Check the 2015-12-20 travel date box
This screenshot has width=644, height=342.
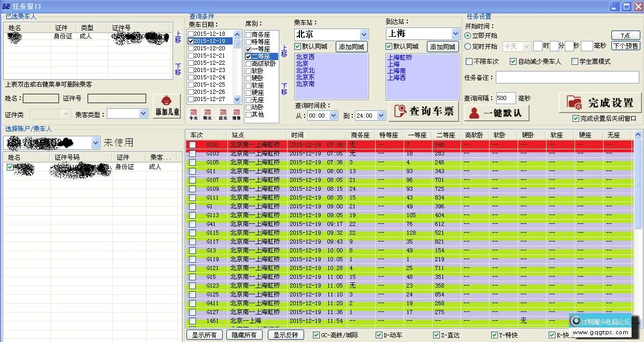tap(191, 48)
